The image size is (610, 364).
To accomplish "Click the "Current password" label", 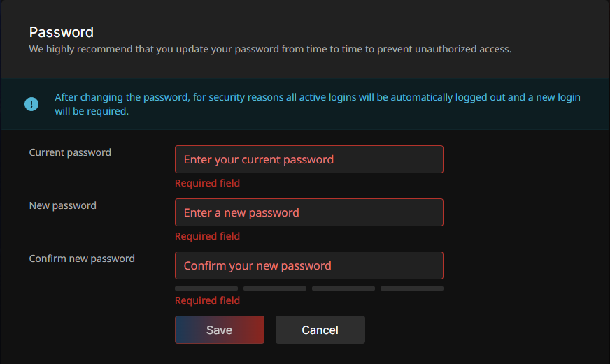I will pyautogui.click(x=70, y=152).
